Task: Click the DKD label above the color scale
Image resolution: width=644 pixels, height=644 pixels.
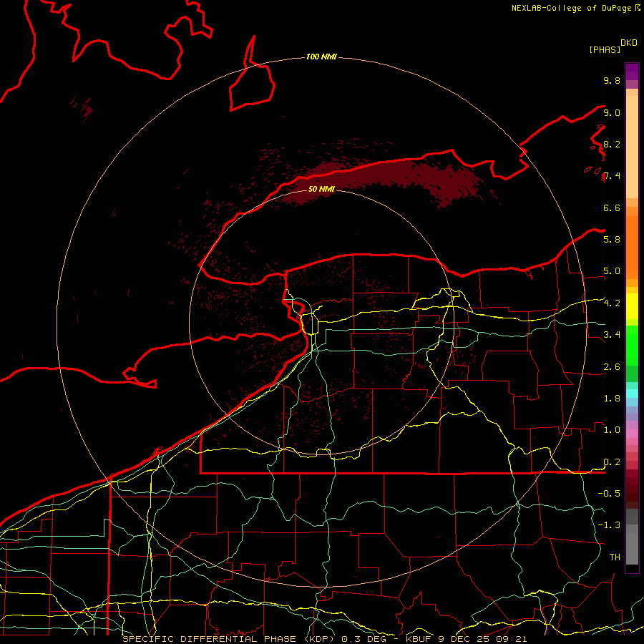Action: pos(629,43)
